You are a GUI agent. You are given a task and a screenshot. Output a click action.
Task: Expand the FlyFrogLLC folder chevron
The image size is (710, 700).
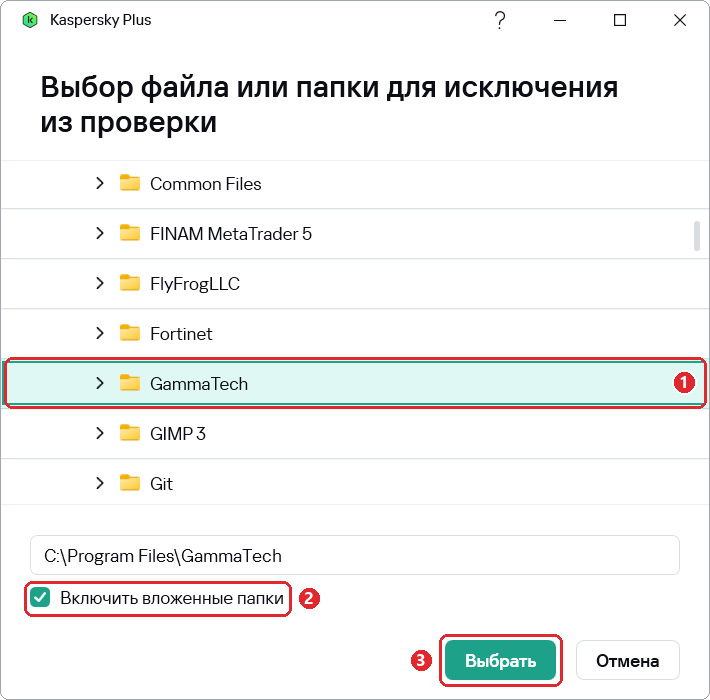tap(100, 283)
